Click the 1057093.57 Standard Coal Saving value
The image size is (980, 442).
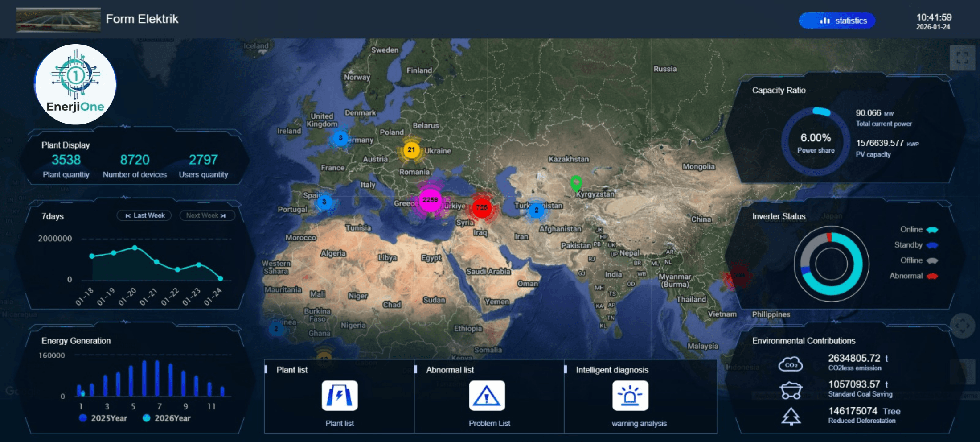pyautogui.click(x=858, y=384)
